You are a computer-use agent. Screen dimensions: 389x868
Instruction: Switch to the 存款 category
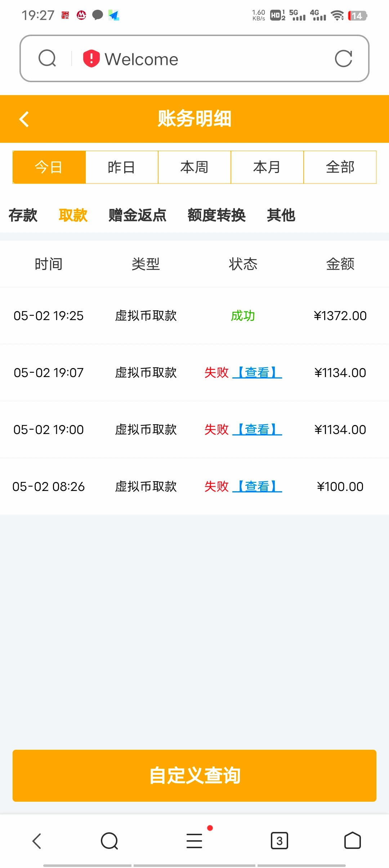pos(23,215)
